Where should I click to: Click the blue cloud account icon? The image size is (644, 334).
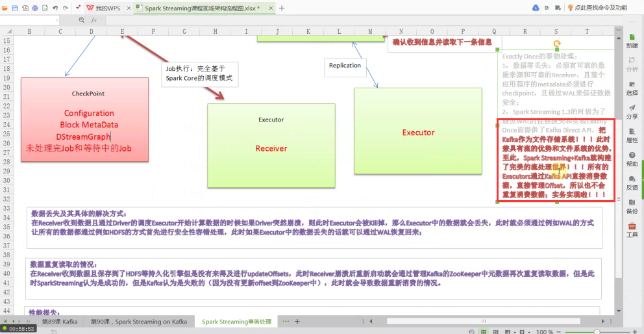(536, 8)
